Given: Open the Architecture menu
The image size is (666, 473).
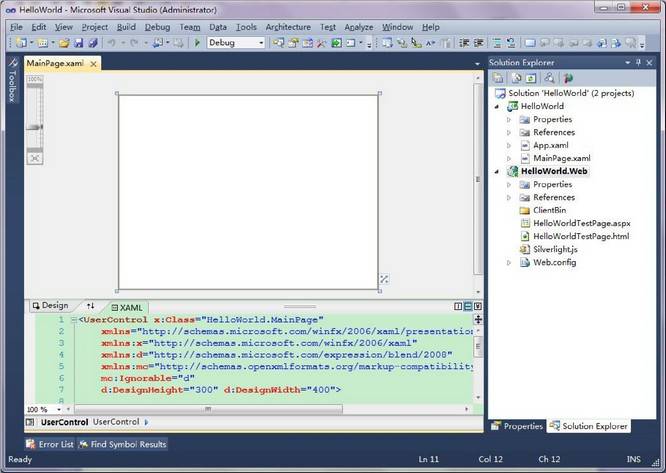Looking at the screenshot, I should tap(288, 27).
